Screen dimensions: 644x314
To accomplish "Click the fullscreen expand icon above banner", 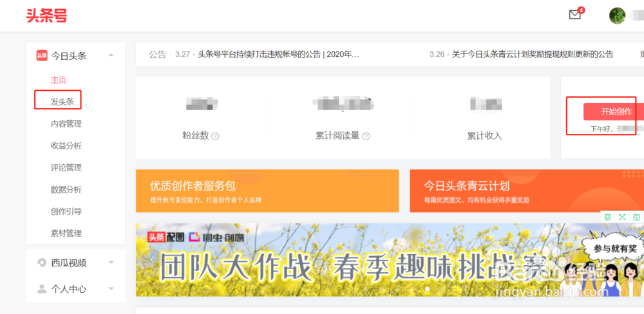I will [622, 217].
